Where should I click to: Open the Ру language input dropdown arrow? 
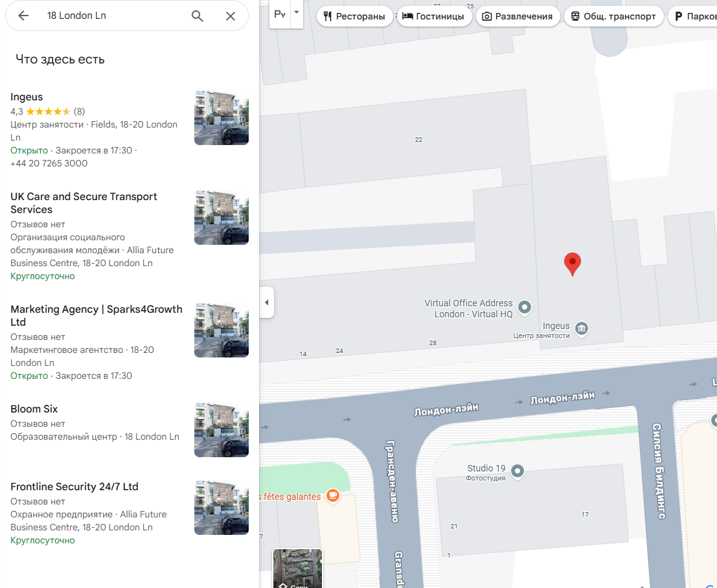tap(297, 12)
